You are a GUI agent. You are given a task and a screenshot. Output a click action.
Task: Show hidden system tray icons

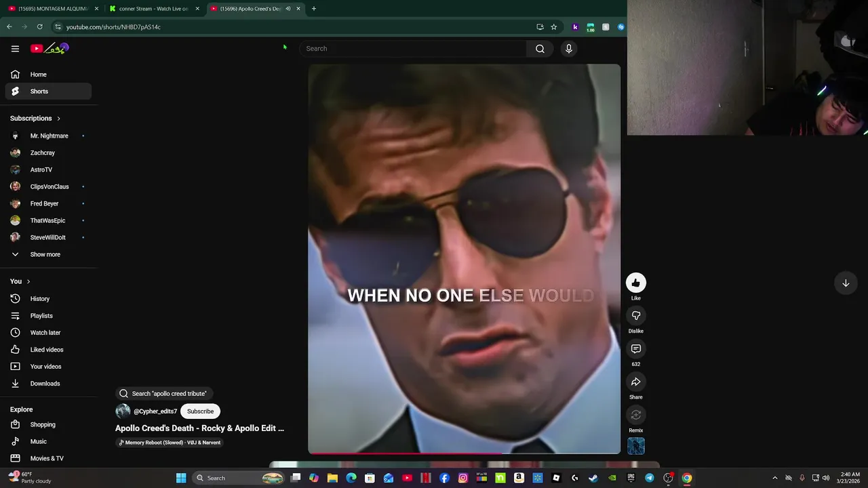pos(775,478)
